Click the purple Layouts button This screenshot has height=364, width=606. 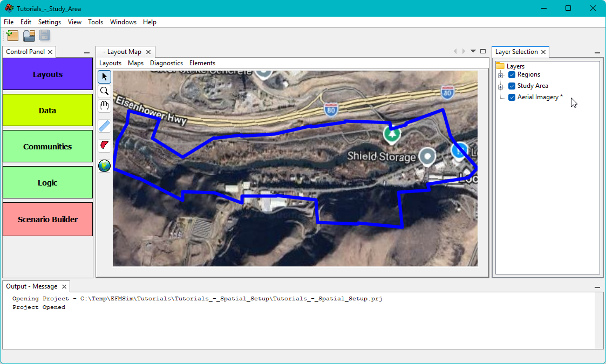click(48, 74)
